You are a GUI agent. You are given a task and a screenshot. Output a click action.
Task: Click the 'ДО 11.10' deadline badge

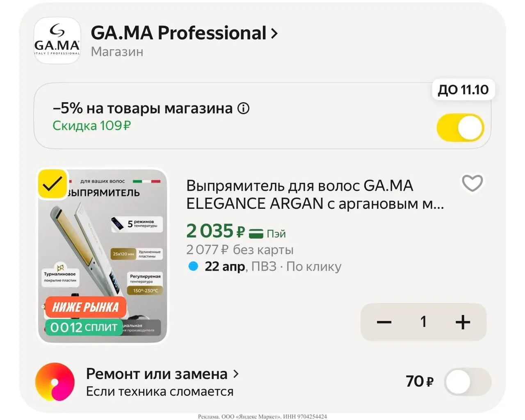pos(463,90)
